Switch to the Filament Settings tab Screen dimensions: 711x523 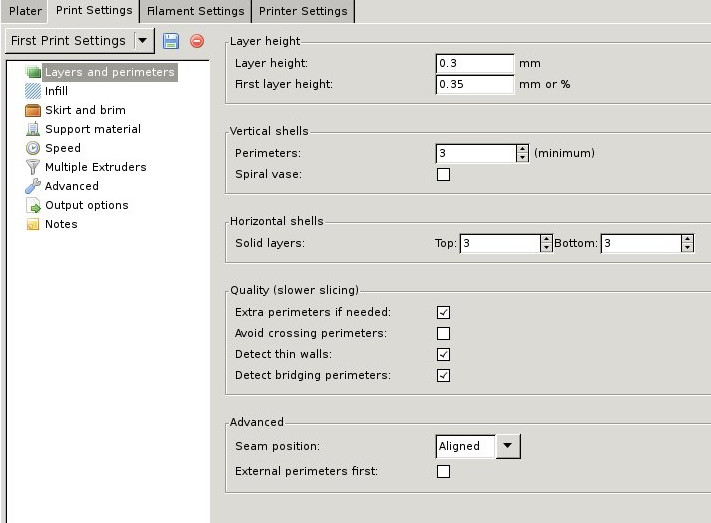pos(195,11)
